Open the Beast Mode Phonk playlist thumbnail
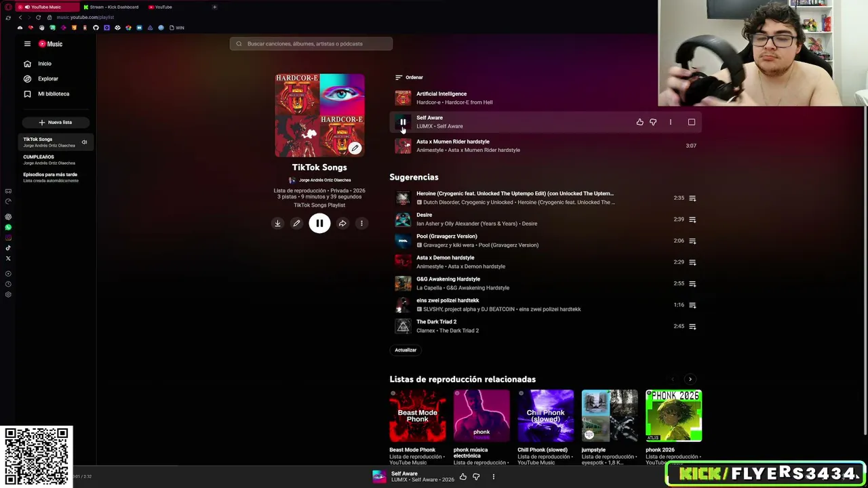The width and height of the screenshot is (868, 488). (x=418, y=416)
